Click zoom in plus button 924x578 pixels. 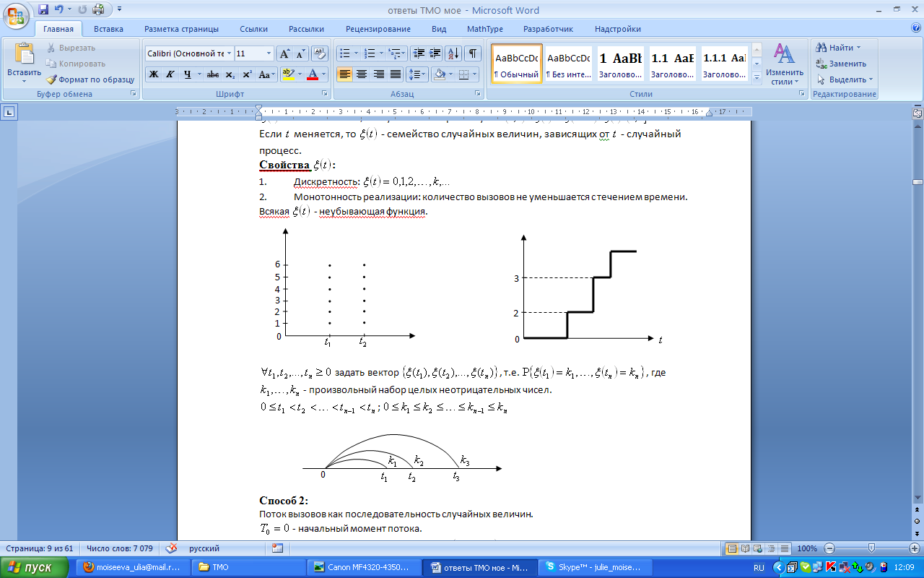click(914, 548)
